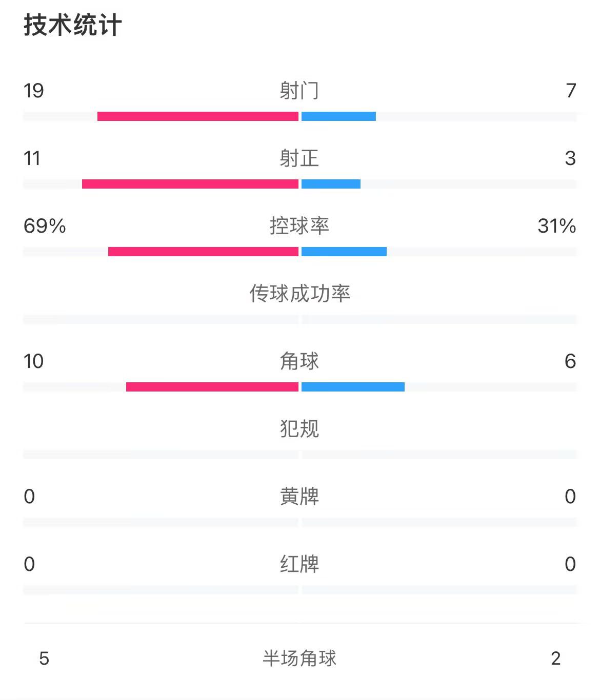Screen dimensions: 600x700
Task: Click the 黄牌 label
Action: pyautogui.click(x=299, y=497)
